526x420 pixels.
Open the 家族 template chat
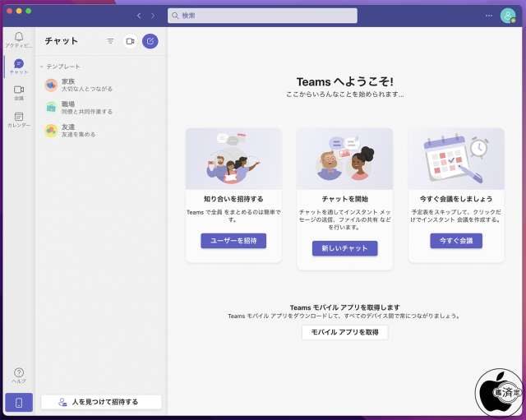coord(101,85)
